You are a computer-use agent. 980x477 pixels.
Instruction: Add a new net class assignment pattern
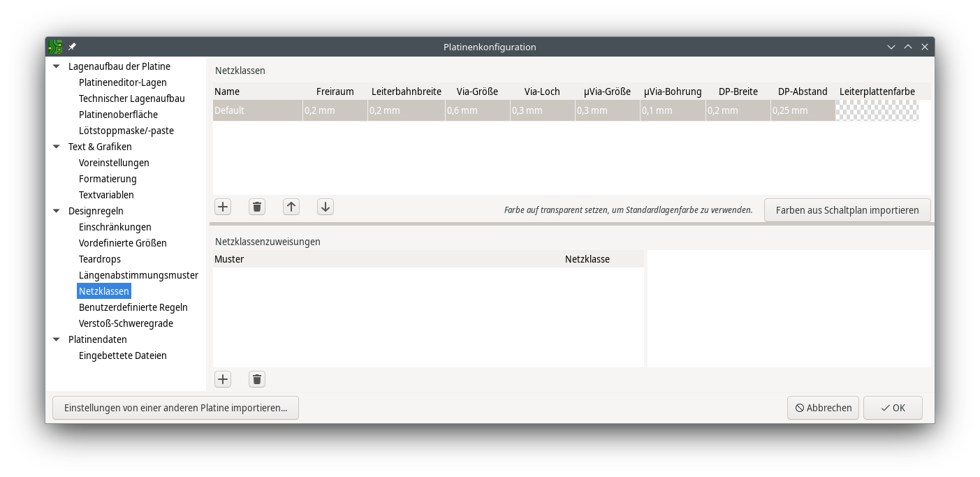pyautogui.click(x=223, y=379)
